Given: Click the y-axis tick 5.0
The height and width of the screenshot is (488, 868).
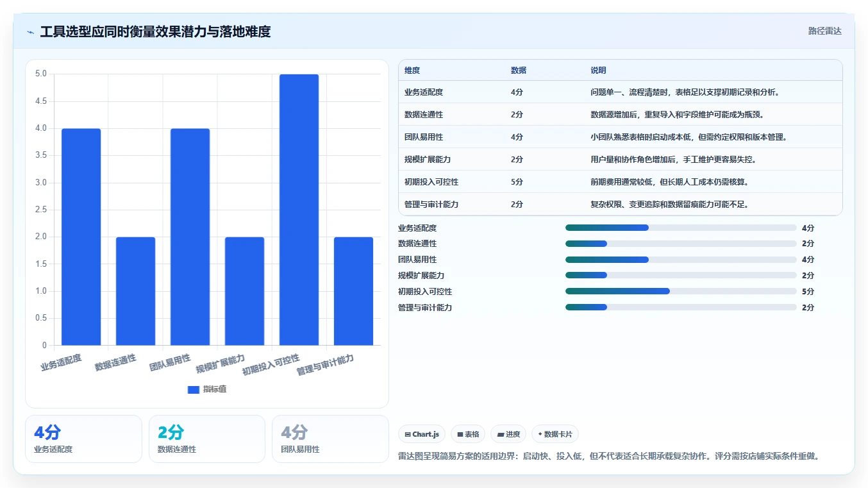Looking at the screenshot, I should [40, 74].
